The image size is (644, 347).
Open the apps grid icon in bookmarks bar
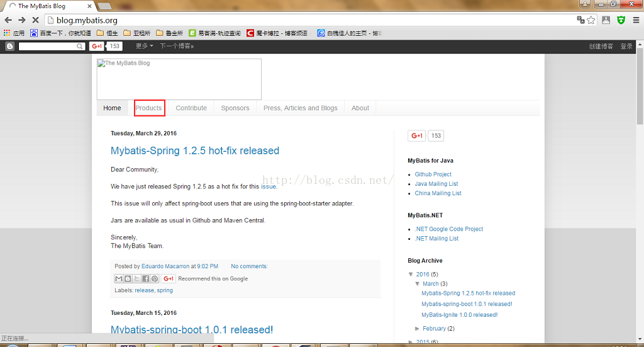pos(6,33)
